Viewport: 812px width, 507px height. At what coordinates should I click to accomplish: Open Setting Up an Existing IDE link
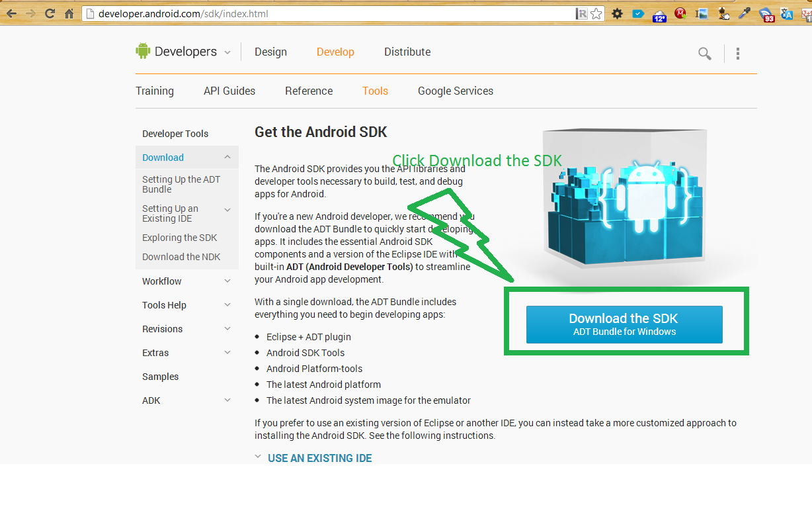point(170,213)
